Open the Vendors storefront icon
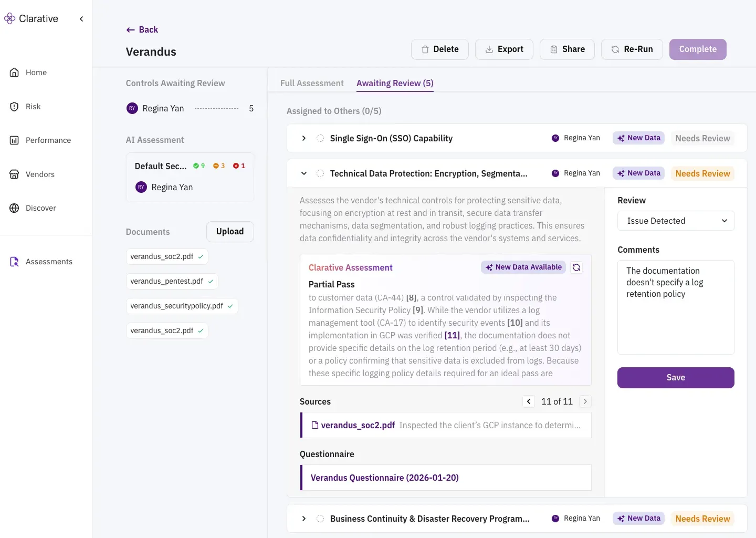 14,174
